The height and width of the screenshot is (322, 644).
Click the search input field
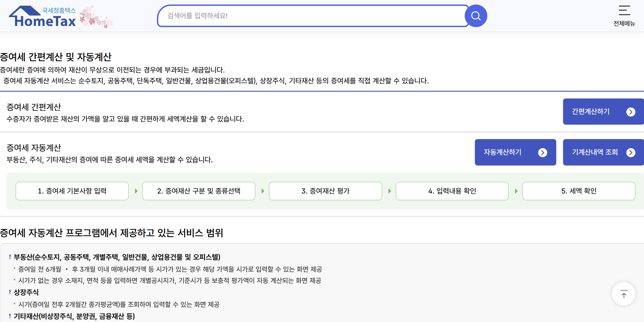pyautogui.click(x=313, y=16)
